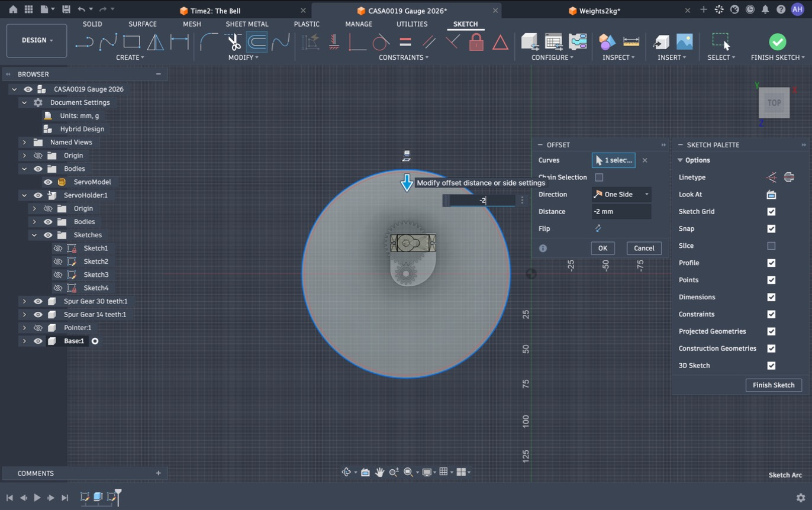Open the DESIGN workspace dropdown
Screen dimensions: 812x510
point(37,41)
